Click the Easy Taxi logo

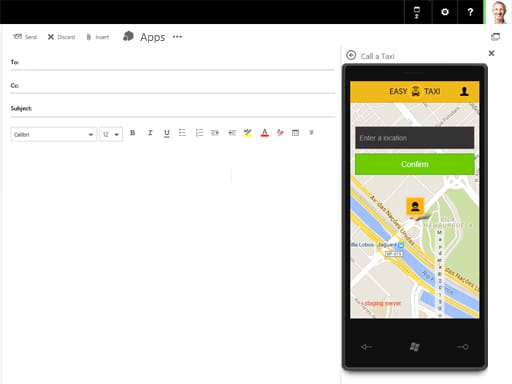[x=415, y=91]
